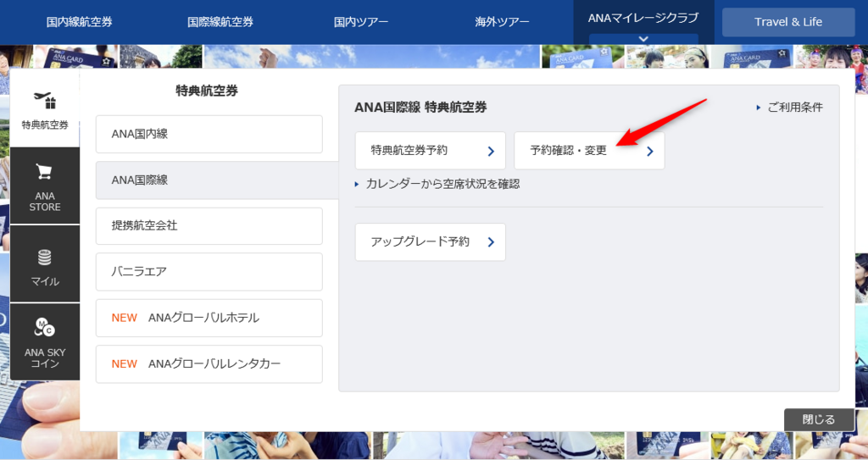Click the stacked coins mile icon
868x460 pixels.
tap(44, 258)
